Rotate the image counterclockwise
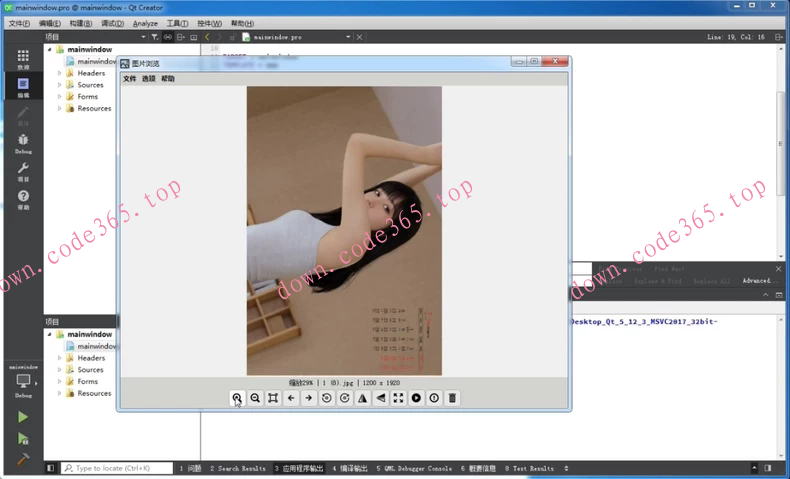 tap(327, 398)
